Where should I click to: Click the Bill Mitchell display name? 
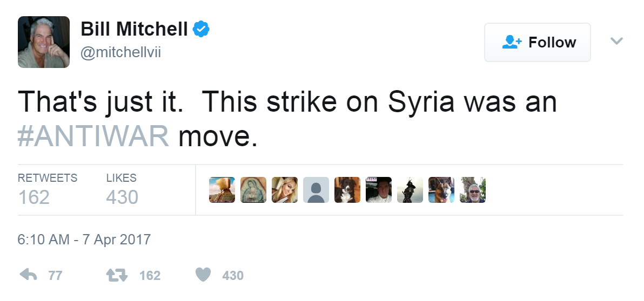click(x=134, y=30)
